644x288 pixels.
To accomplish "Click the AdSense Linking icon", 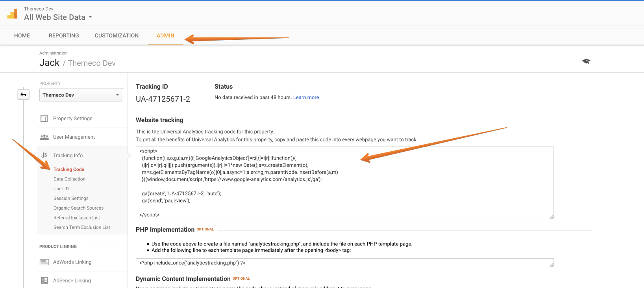I will pyautogui.click(x=44, y=281).
